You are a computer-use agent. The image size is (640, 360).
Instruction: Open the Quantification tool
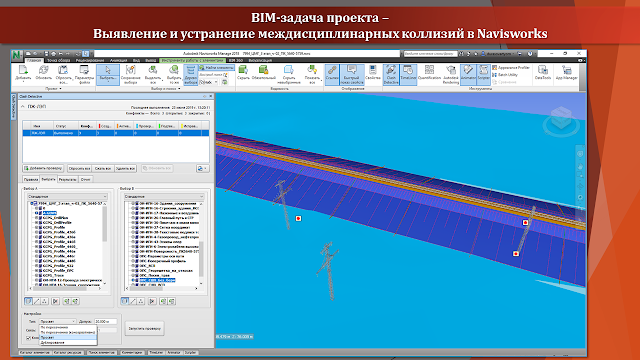(429, 73)
